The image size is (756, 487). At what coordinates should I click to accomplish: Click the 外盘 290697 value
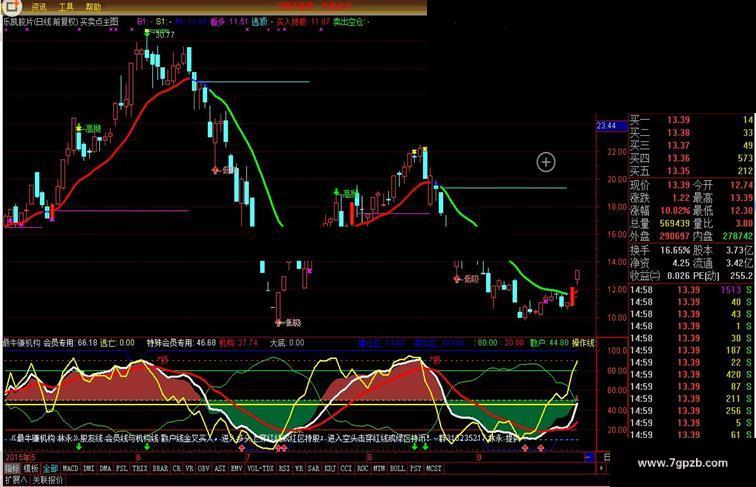(674, 236)
